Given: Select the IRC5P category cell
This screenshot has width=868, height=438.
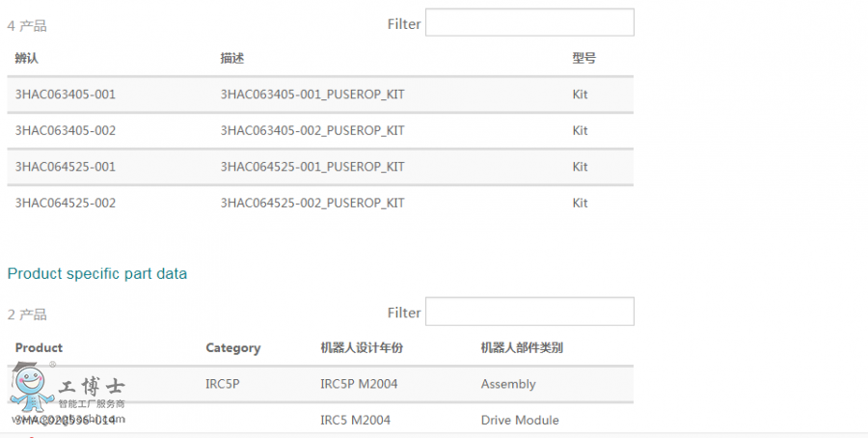Looking at the screenshot, I should [222, 384].
